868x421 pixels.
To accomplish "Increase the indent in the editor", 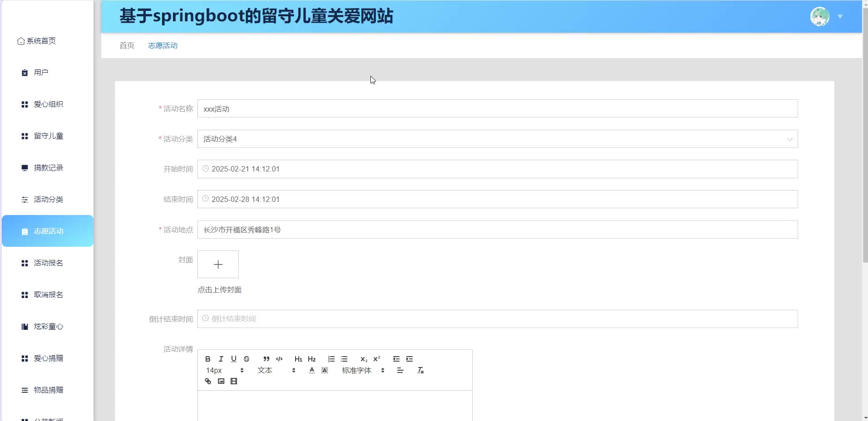I will coord(409,359).
